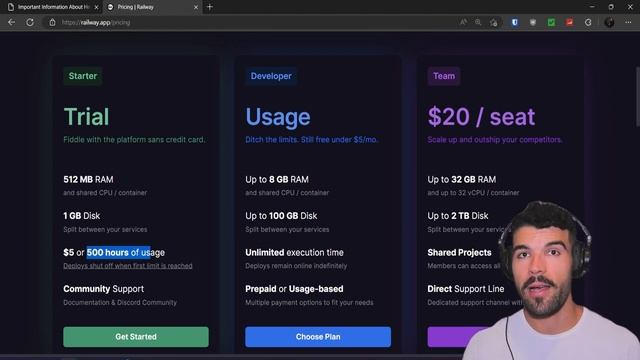This screenshot has height=360, width=640.
Task: Go back using the browser back arrow
Action: [x=11, y=22]
